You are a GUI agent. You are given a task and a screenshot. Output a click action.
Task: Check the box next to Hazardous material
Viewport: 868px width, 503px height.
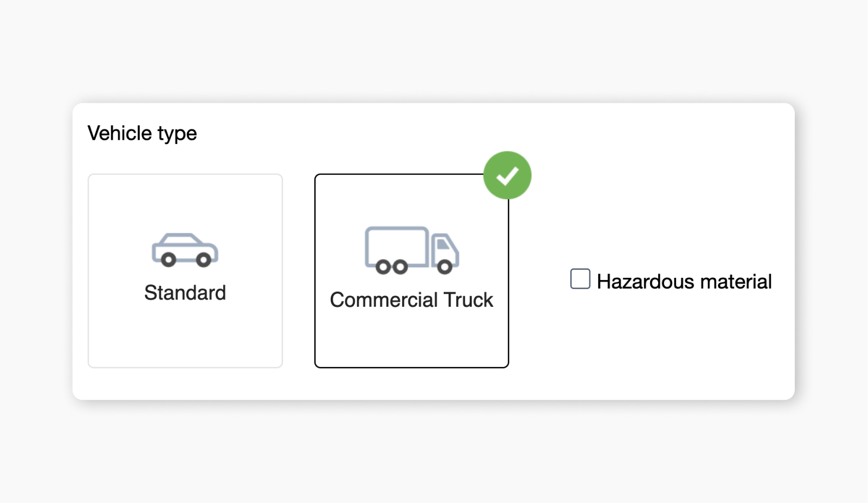point(580,278)
